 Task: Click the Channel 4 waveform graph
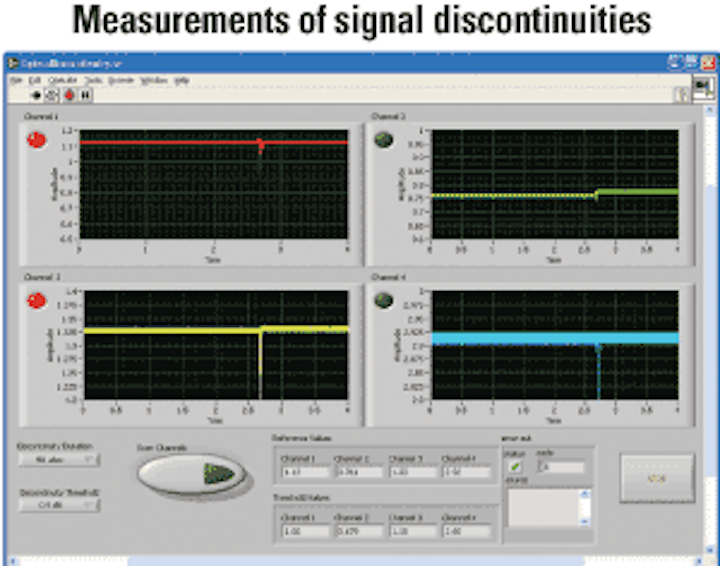coord(555,345)
